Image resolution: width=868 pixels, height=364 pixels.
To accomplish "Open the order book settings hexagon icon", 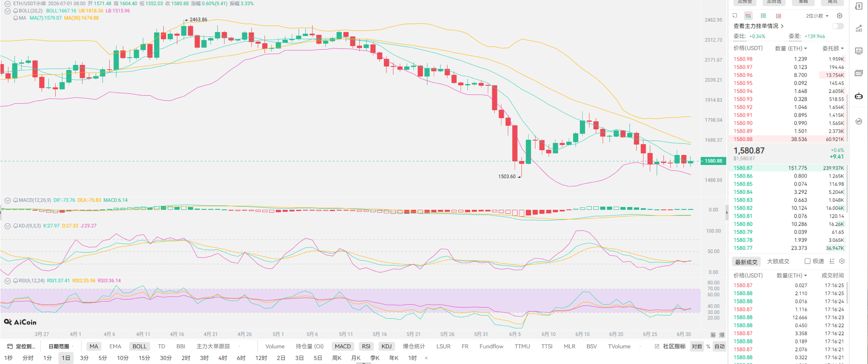I will click(x=839, y=16).
